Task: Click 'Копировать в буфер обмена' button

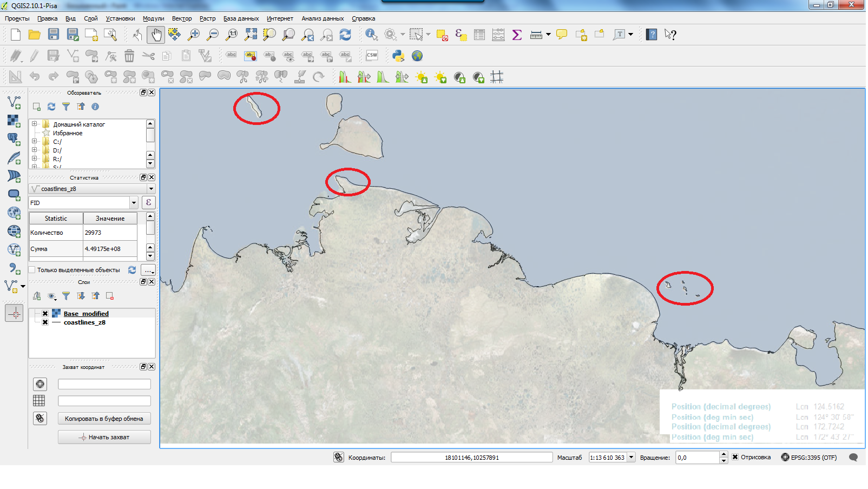Action: point(104,419)
